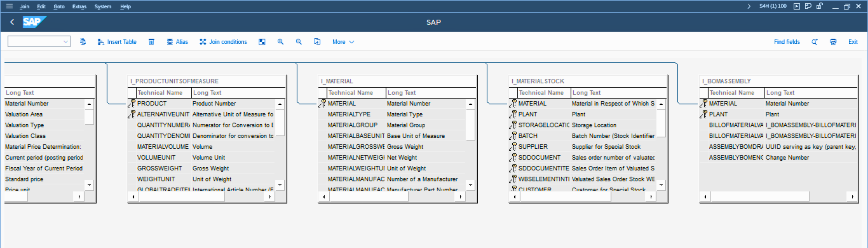This screenshot has height=248, width=868.
Task: Open the navigation pane grid icon
Action: (x=262, y=42)
